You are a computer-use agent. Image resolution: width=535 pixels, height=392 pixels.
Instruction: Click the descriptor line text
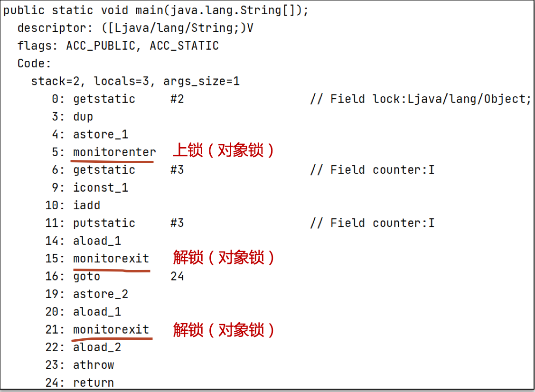click(135, 28)
